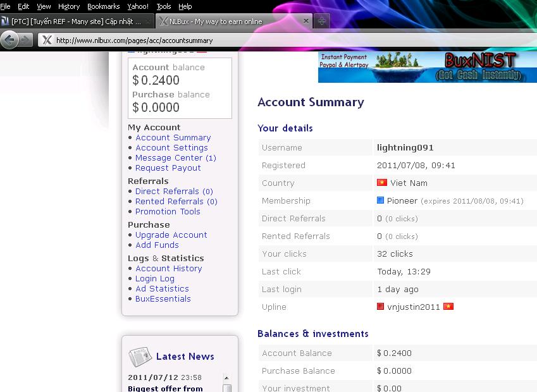This screenshot has height=392, width=537.
Task: Click the 32 clicks value
Action: point(395,254)
